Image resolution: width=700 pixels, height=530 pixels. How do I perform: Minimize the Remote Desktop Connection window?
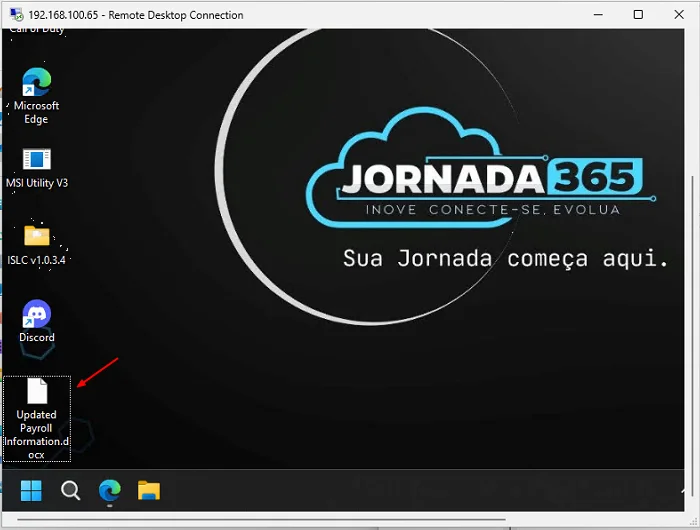[x=598, y=15]
